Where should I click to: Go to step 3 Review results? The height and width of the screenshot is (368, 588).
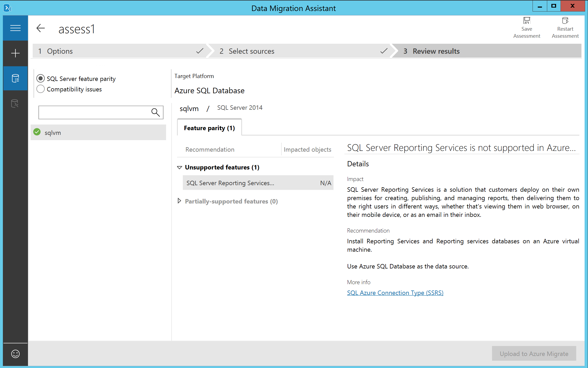click(488, 51)
